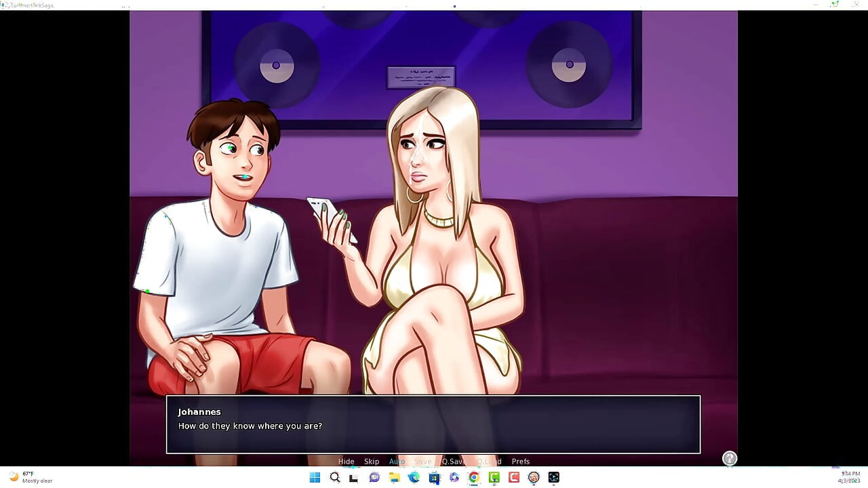Click the window title in the title bar
The height and width of the screenshot is (488, 868).
[x=31, y=5]
